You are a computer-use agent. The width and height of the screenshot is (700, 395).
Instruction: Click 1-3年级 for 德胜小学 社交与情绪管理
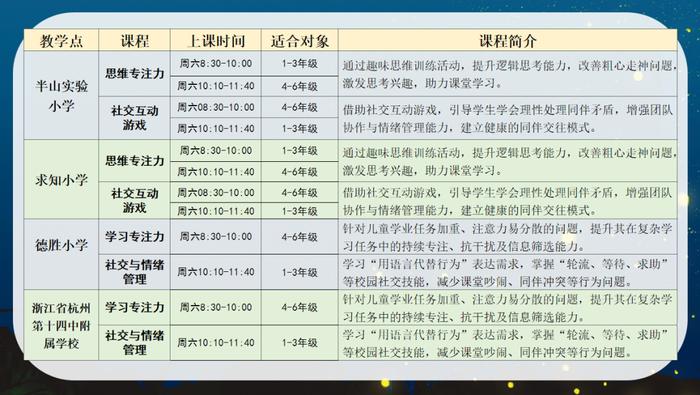[300, 272]
